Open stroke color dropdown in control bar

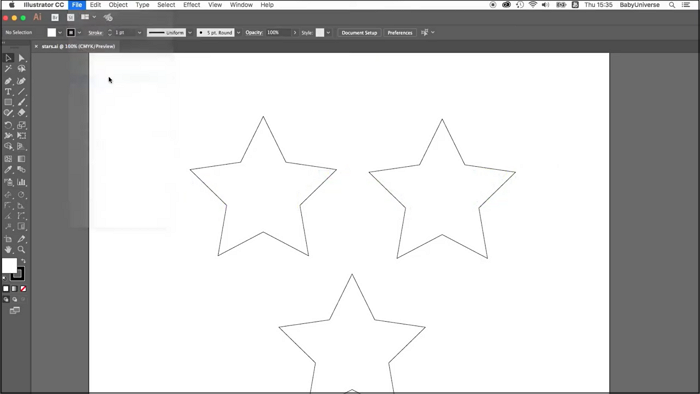pos(79,33)
